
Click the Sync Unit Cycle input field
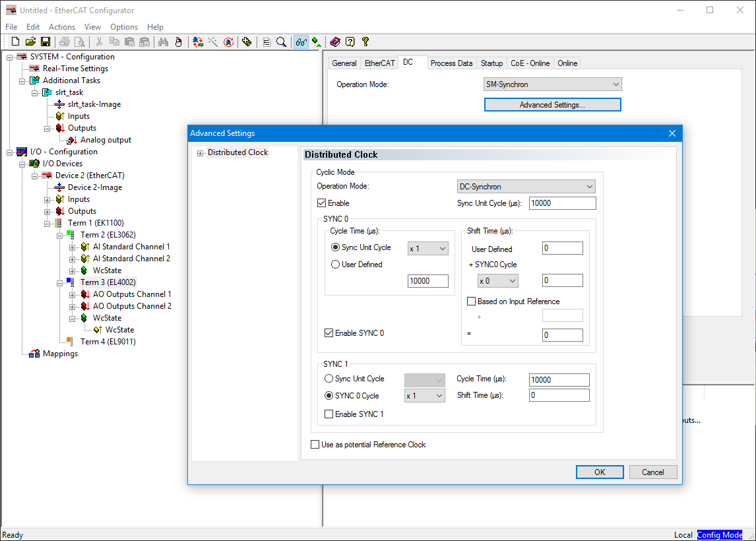click(x=562, y=203)
